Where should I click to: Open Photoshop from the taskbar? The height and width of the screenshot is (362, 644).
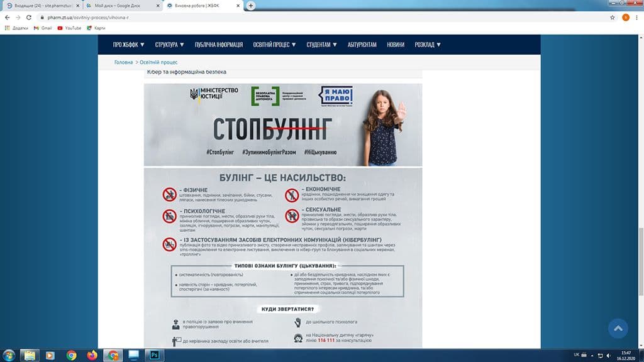(x=155, y=355)
